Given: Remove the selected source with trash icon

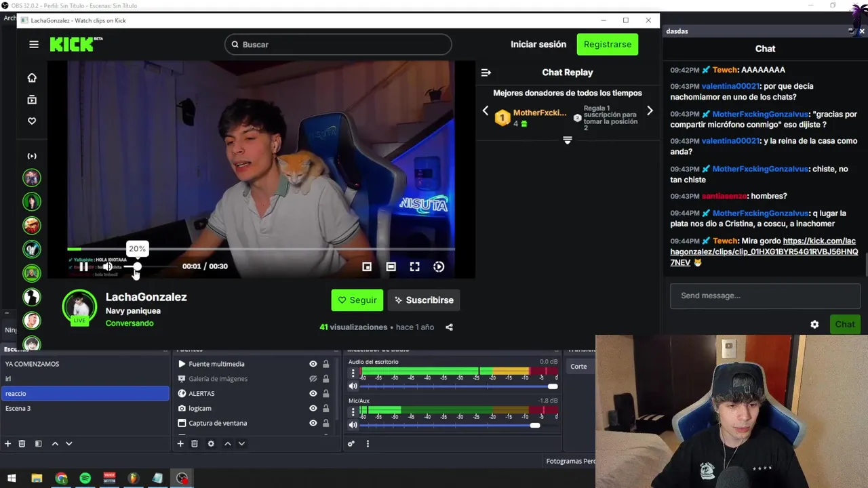Looking at the screenshot, I should pyautogui.click(x=195, y=444).
